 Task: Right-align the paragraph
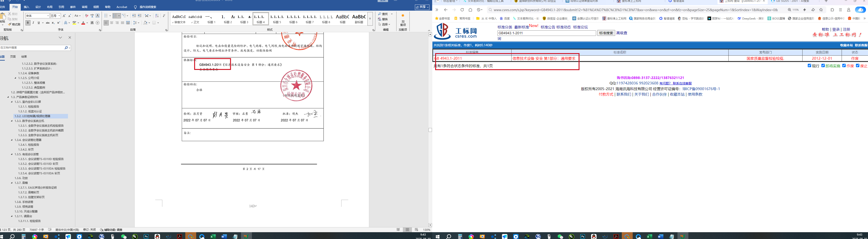[x=117, y=23]
